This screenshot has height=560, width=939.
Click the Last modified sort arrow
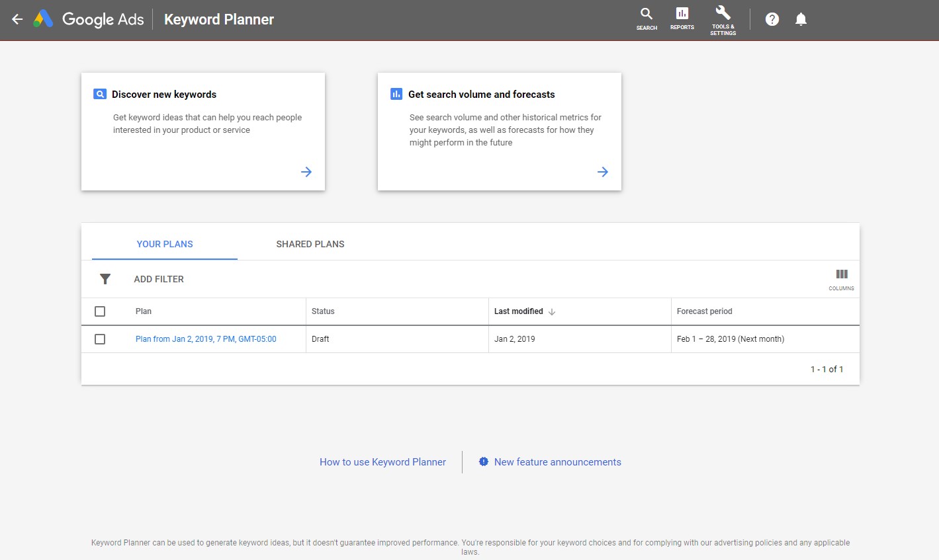(552, 311)
